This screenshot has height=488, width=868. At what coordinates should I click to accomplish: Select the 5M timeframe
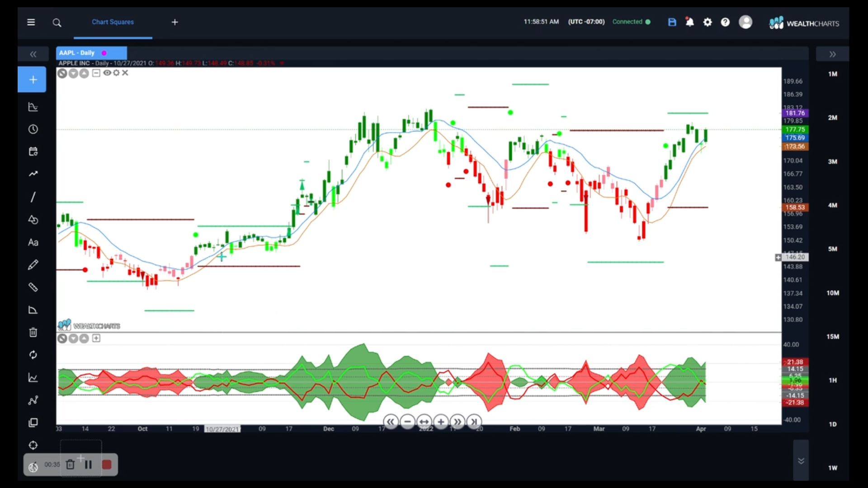click(x=833, y=249)
